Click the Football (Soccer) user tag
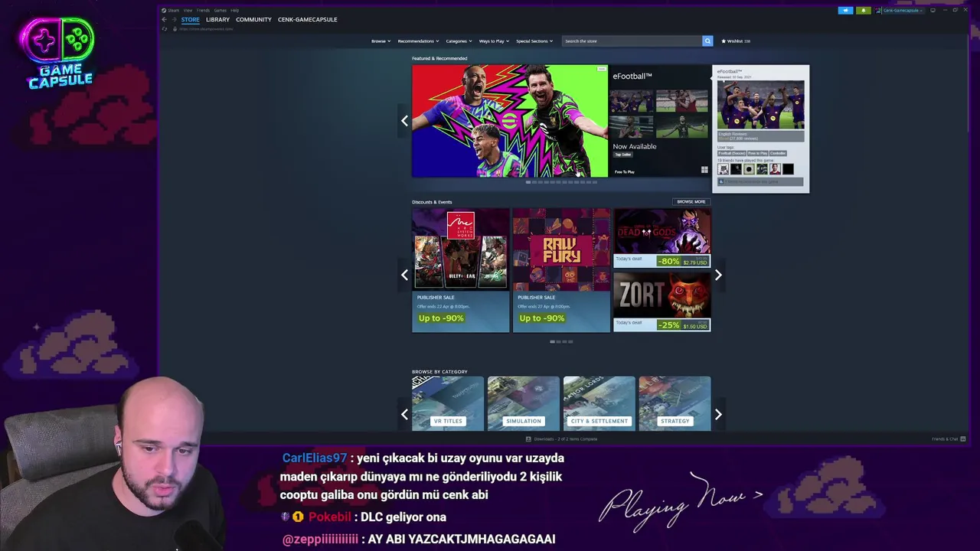This screenshot has width=980, height=551. click(731, 153)
